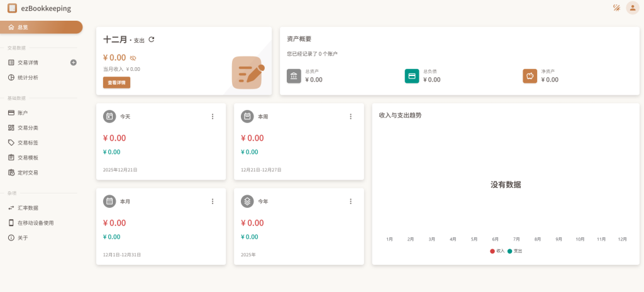Click the add transaction plus icon
The image size is (644, 292).
tap(74, 62)
